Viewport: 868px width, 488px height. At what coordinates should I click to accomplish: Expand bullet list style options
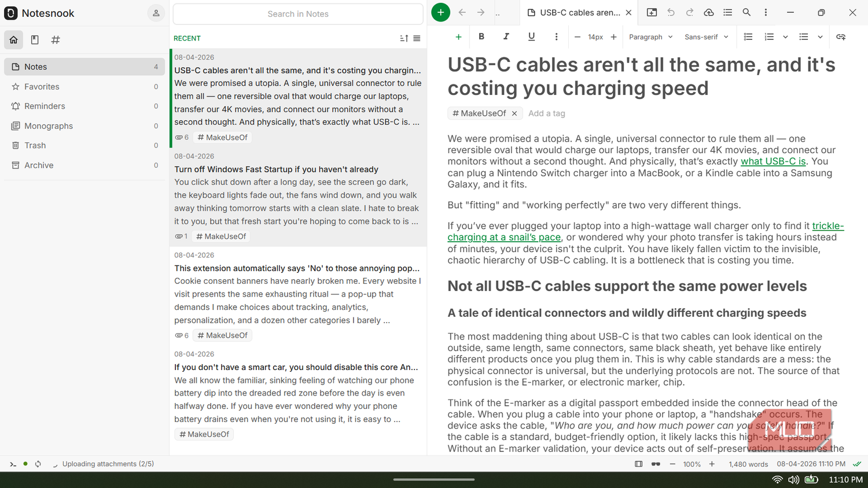(x=820, y=37)
